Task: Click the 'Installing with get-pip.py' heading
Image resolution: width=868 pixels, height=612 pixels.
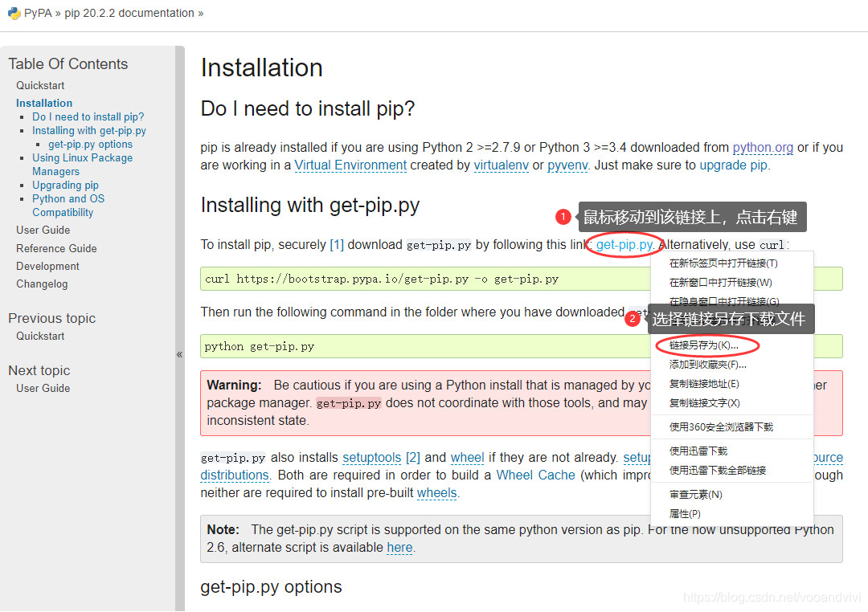Action: 310,206
